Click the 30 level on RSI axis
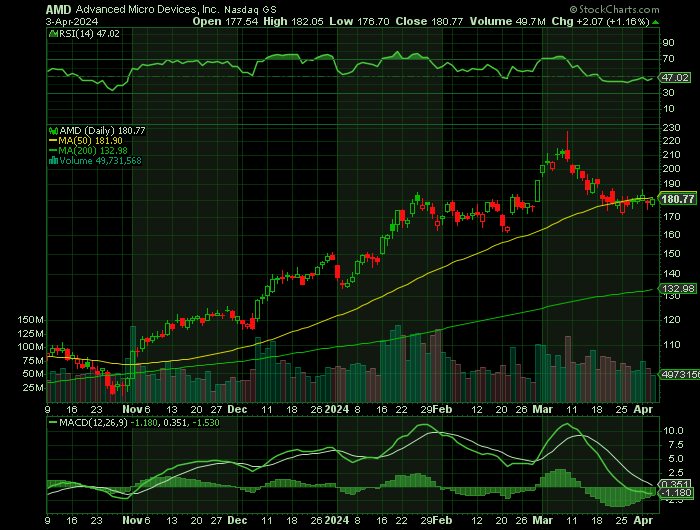 point(668,93)
